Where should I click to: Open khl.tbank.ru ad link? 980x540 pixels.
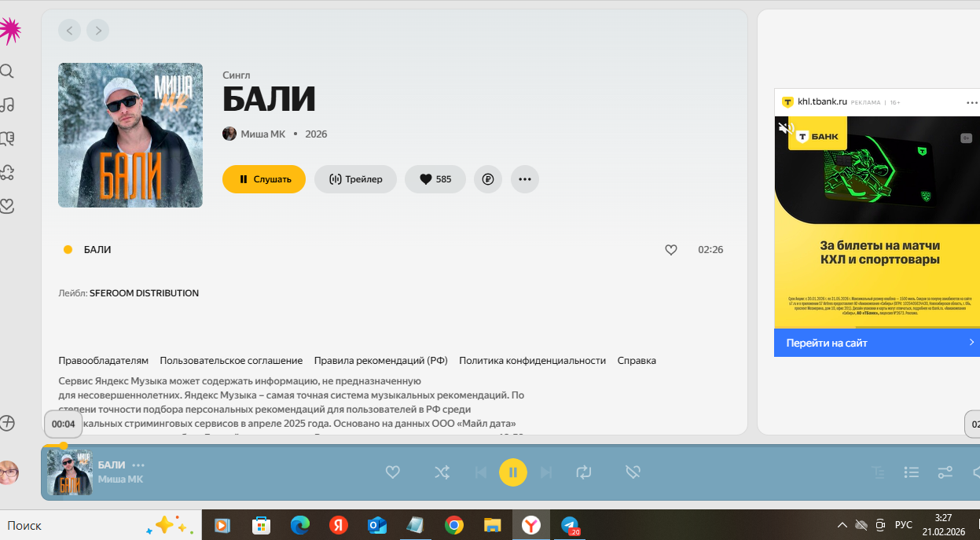click(x=822, y=102)
